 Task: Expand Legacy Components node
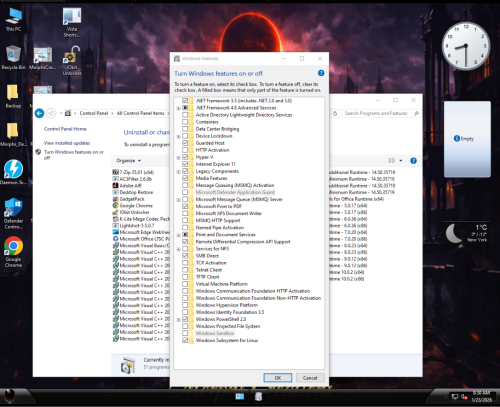coord(178,172)
